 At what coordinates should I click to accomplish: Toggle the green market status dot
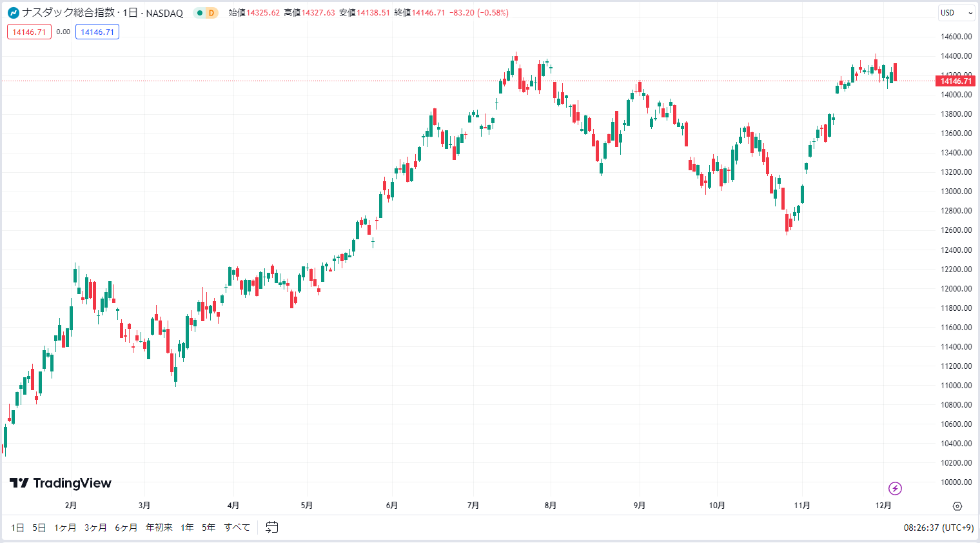[200, 13]
